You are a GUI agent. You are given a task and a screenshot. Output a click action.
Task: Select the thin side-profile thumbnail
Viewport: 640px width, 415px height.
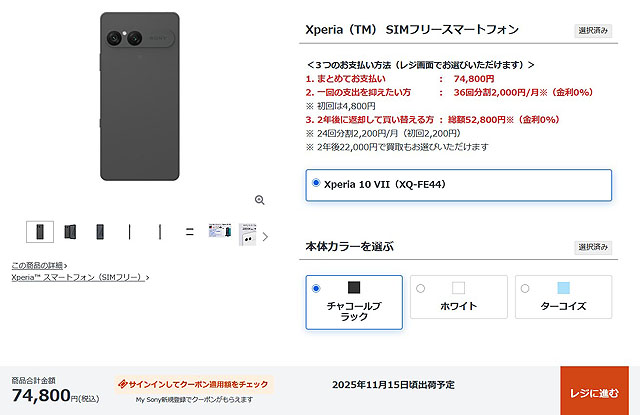click(129, 232)
